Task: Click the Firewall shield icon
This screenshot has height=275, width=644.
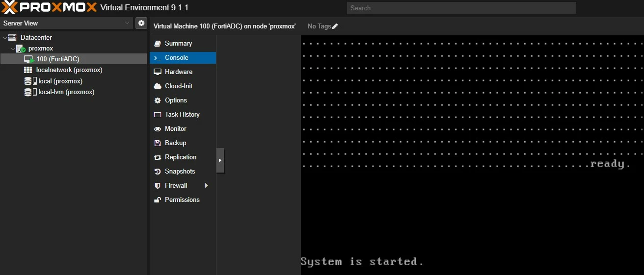Action: point(158,186)
